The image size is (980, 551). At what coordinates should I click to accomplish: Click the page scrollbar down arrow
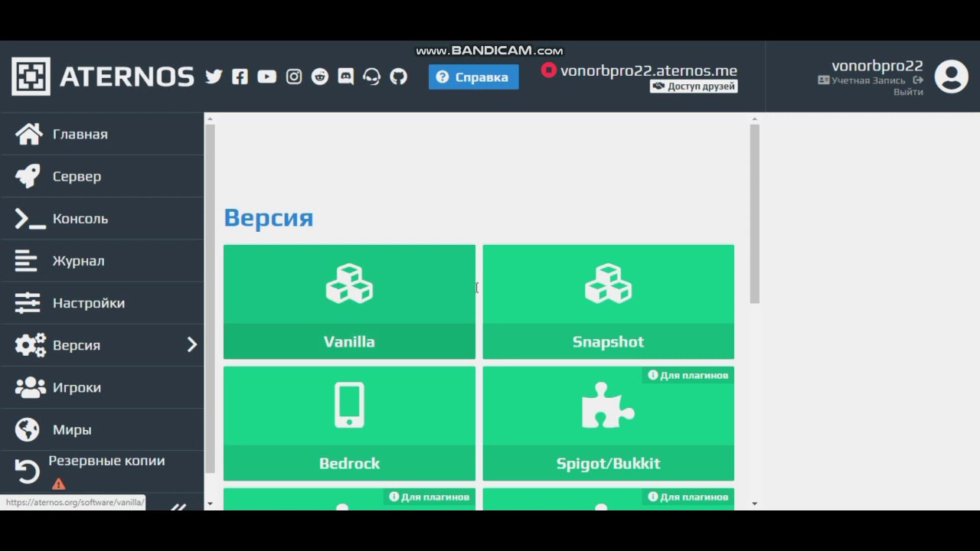tap(754, 504)
